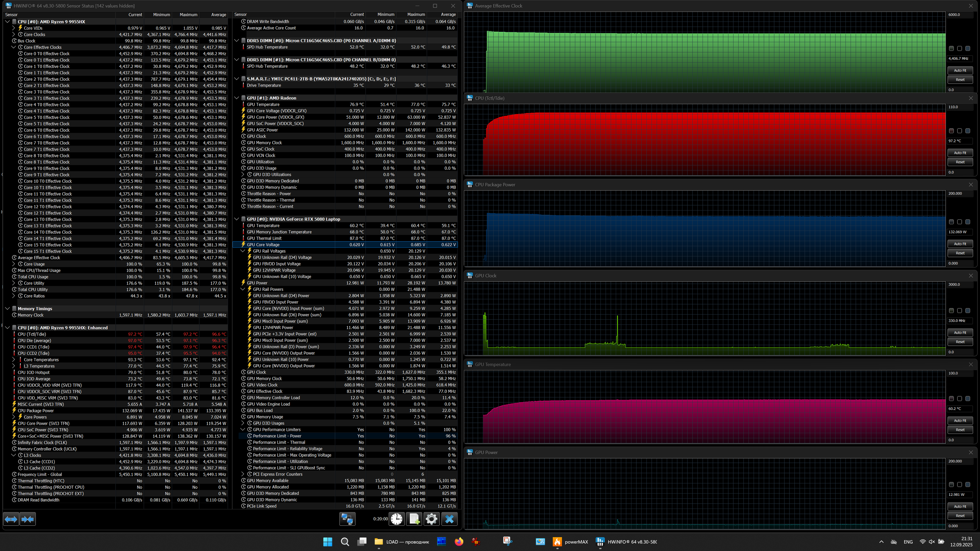Open Firefox from the taskbar
Viewport: 980px width, 551px height.
(459, 542)
